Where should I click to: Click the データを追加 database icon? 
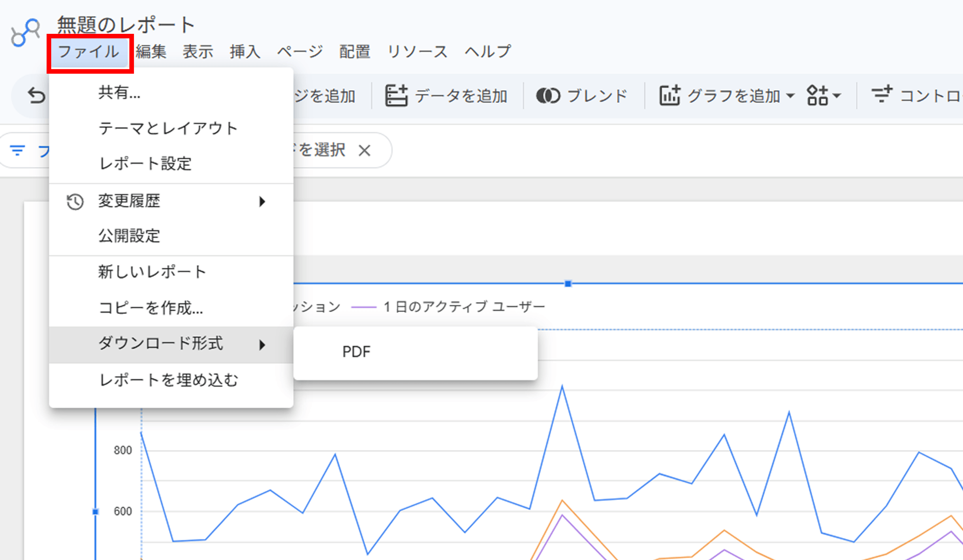pyautogui.click(x=396, y=96)
